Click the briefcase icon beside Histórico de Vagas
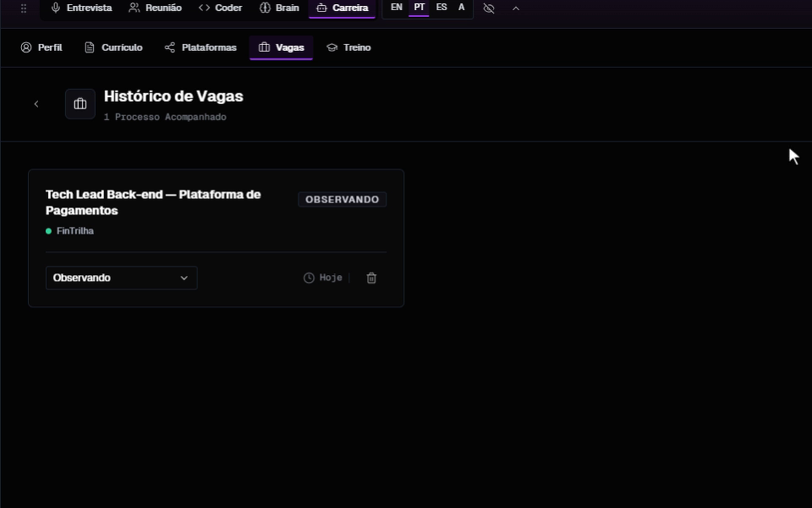The image size is (812, 508). 80,104
